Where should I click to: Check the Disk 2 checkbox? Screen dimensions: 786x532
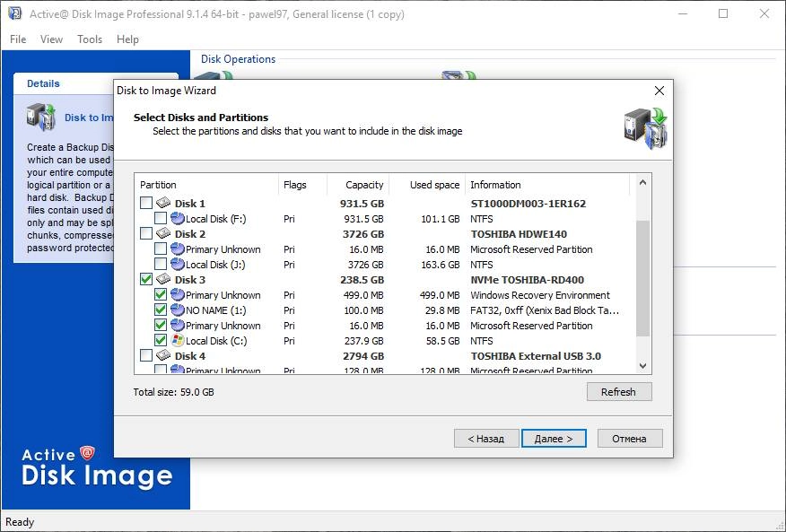(x=146, y=233)
